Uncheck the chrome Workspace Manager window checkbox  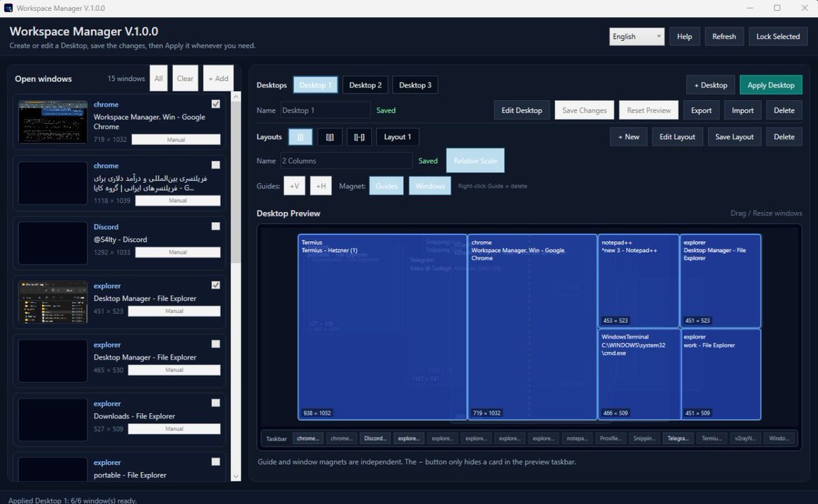coord(216,104)
